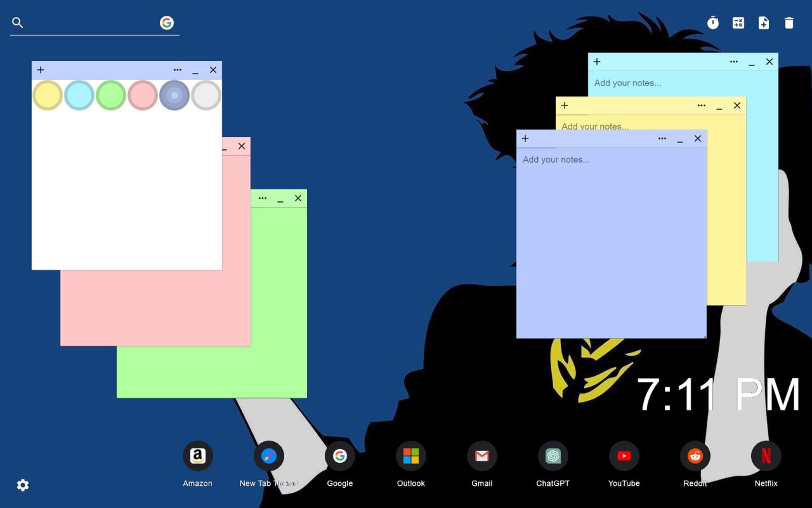Choose the white color swatch

[x=206, y=95]
